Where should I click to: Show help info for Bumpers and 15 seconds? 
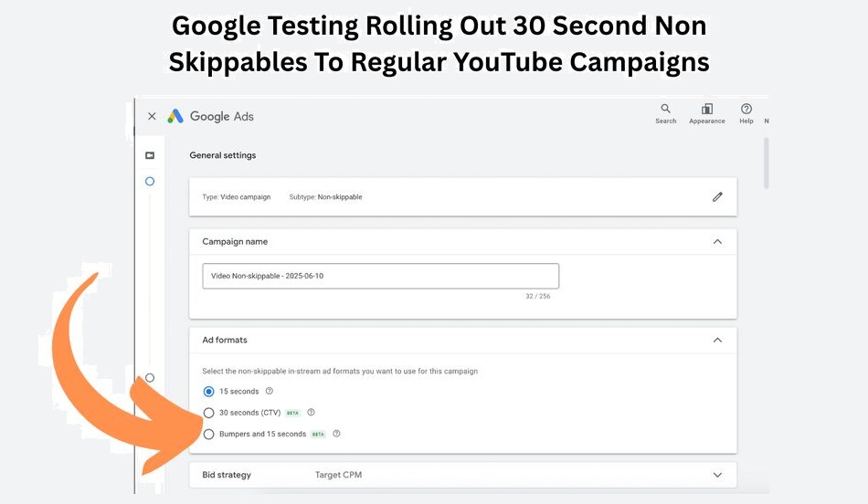point(336,434)
